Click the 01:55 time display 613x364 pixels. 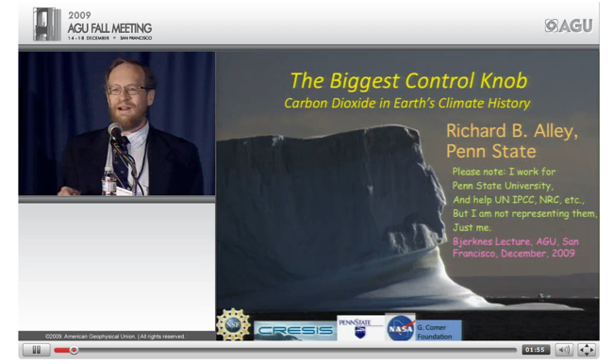pos(536,350)
